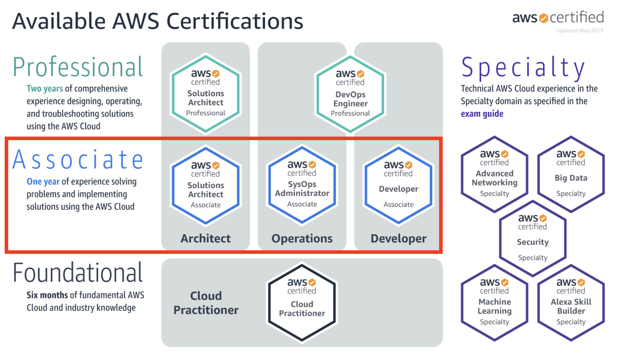Click the Advanced Networking Specialty badge
This screenshot has width=632, height=364.
(x=495, y=174)
